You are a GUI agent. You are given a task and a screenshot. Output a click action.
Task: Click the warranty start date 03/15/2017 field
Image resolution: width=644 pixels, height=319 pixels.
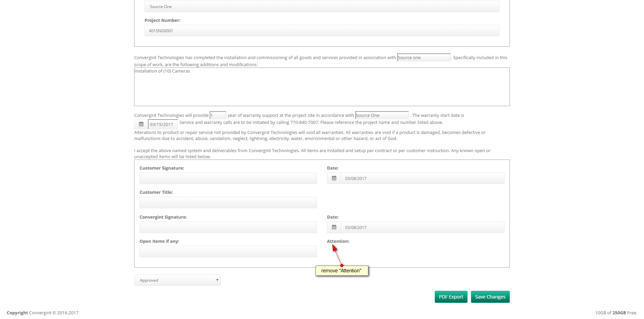[163, 124]
